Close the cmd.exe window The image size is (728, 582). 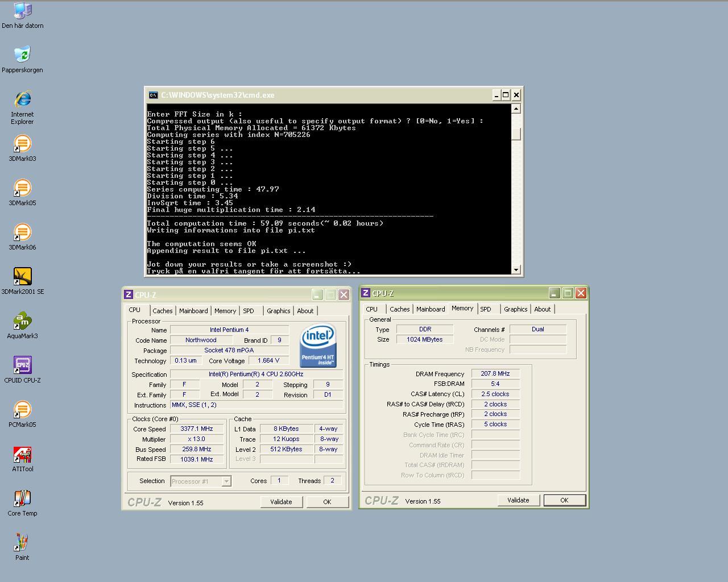point(516,95)
